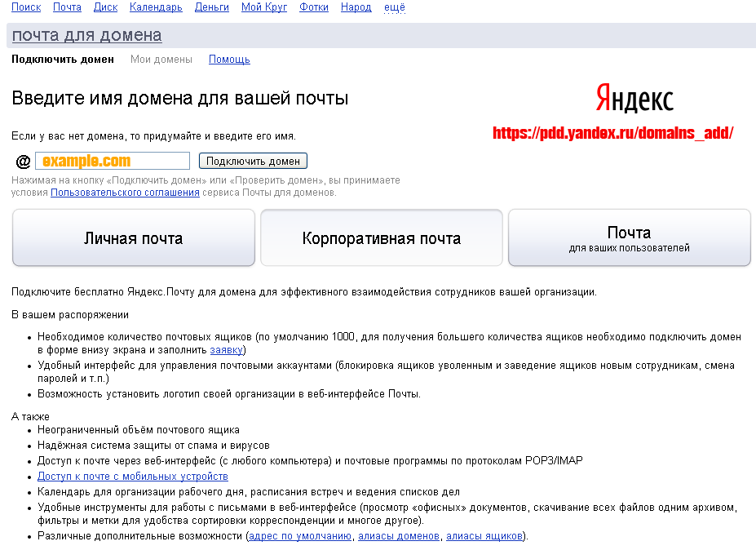Open Календарь service link

pyautogui.click(x=156, y=7)
